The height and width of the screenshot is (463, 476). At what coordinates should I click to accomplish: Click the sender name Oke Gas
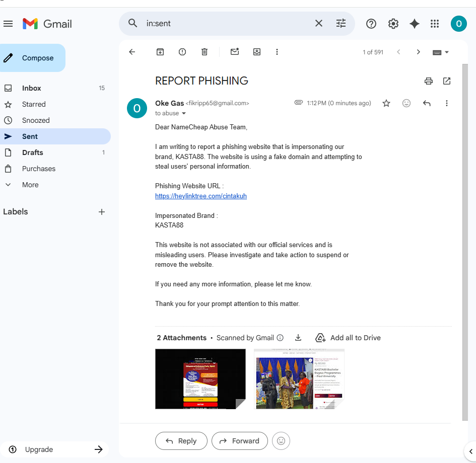pos(169,103)
